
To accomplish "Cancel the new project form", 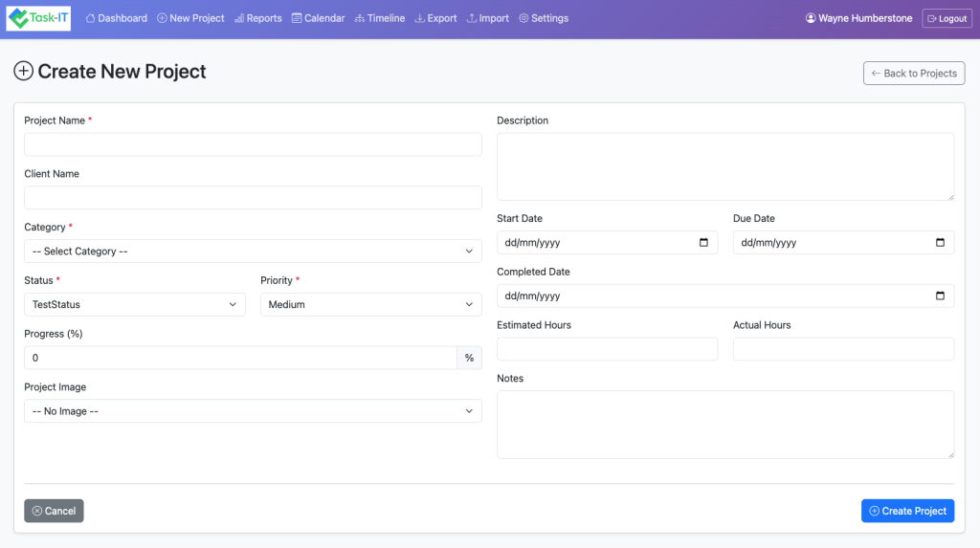I will 54,511.
